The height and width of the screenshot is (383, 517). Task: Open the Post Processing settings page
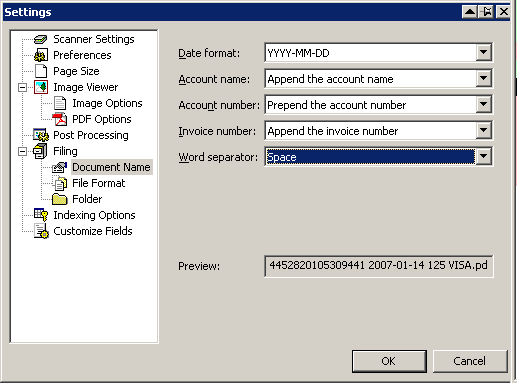[91, 135]
